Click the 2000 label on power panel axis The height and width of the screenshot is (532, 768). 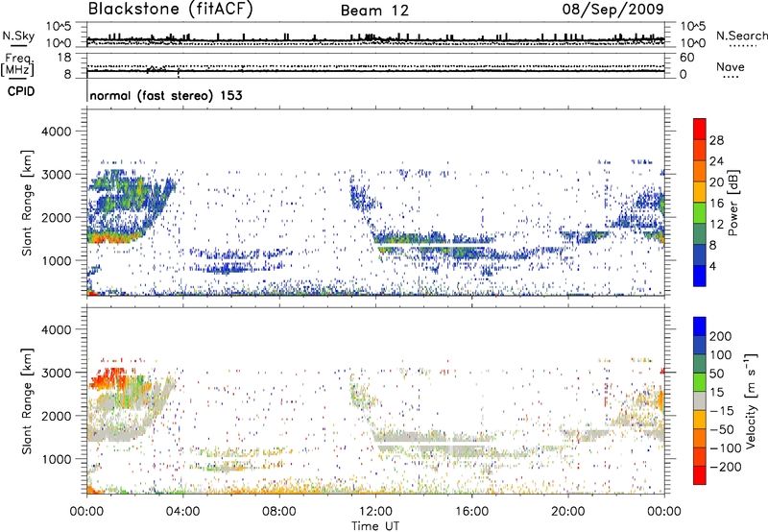pyautogui.click(x=56, y=217)
